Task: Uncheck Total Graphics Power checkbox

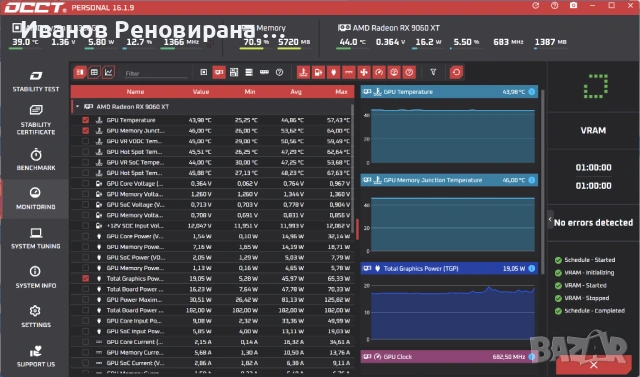Action: [x=85, y=278]
